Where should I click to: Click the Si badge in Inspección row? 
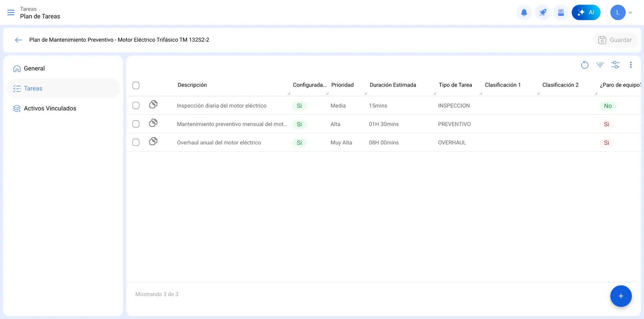point(299,106)
